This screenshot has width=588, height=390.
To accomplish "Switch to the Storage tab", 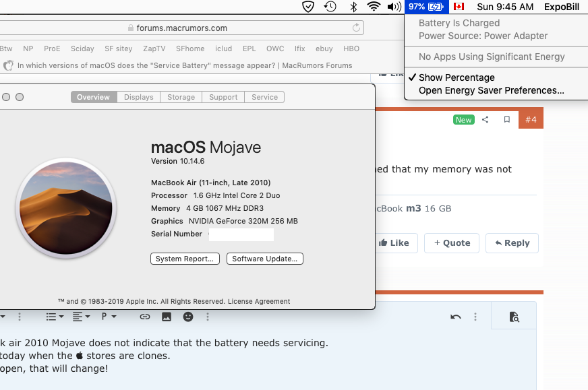I will coord(181,97).
